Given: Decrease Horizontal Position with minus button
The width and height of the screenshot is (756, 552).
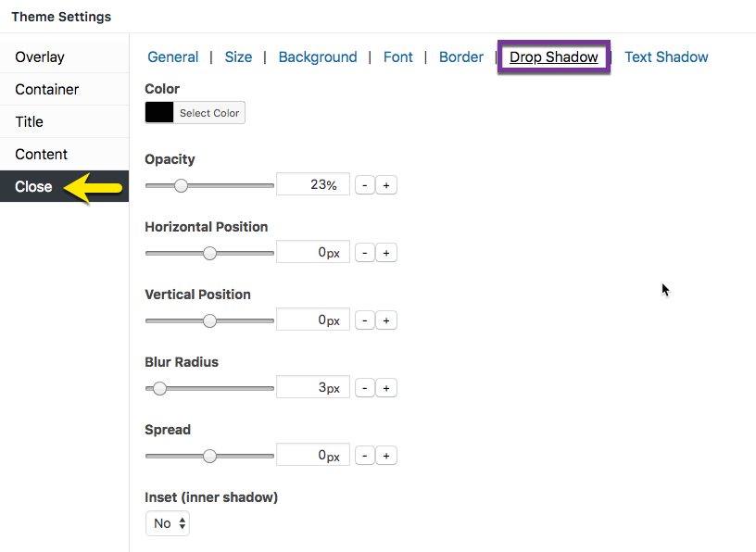Looking at the screenshot, I should 365,253.
